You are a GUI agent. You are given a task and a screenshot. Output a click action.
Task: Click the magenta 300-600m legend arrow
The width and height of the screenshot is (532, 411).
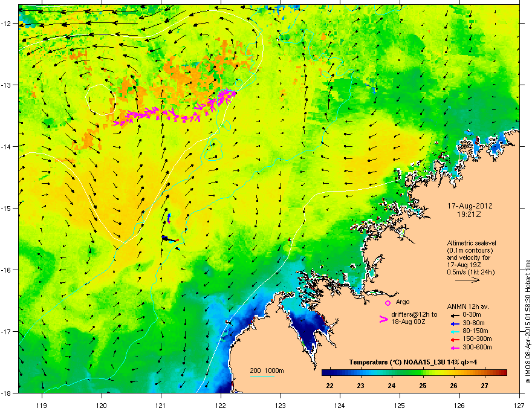click(454, 348)
